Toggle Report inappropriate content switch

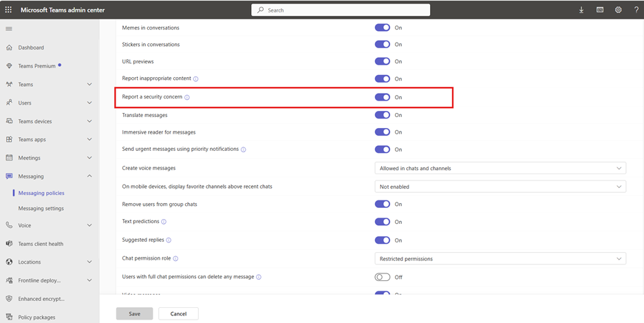tap(383, 79)
